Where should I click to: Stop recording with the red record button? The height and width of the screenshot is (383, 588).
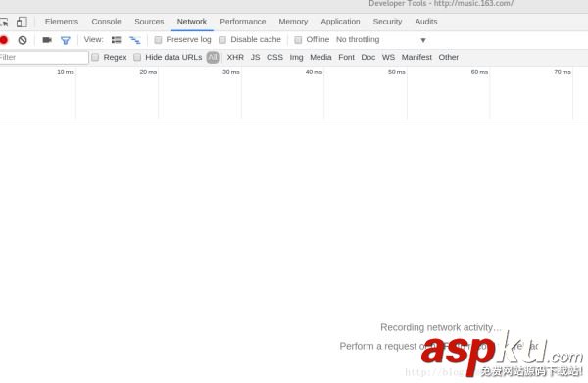4,40
